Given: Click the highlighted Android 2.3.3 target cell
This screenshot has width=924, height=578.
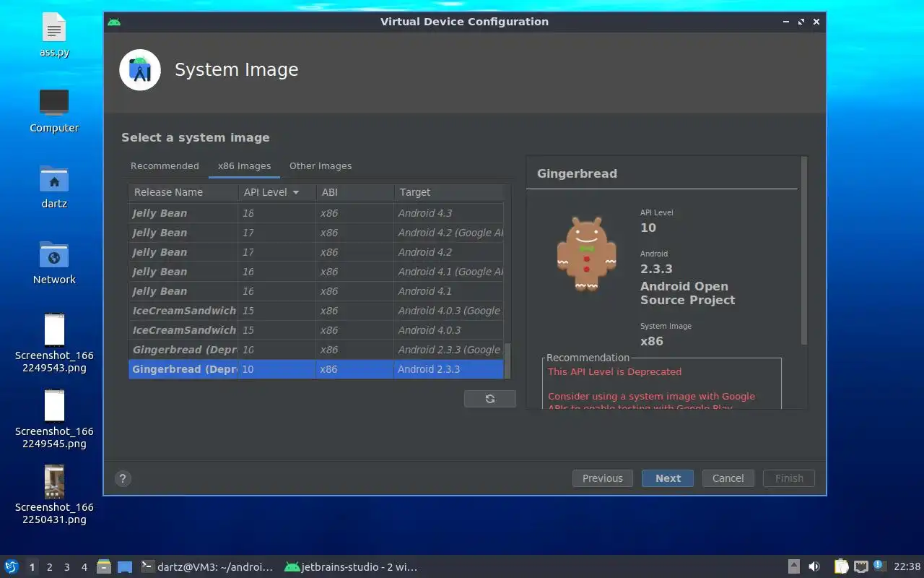Looking at the screenshot, I should [x=448, y=369].
